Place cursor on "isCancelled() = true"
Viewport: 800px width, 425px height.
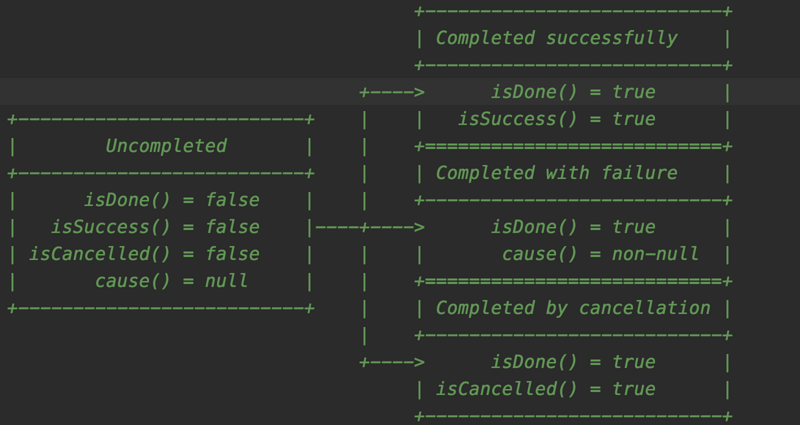(545, 389)
